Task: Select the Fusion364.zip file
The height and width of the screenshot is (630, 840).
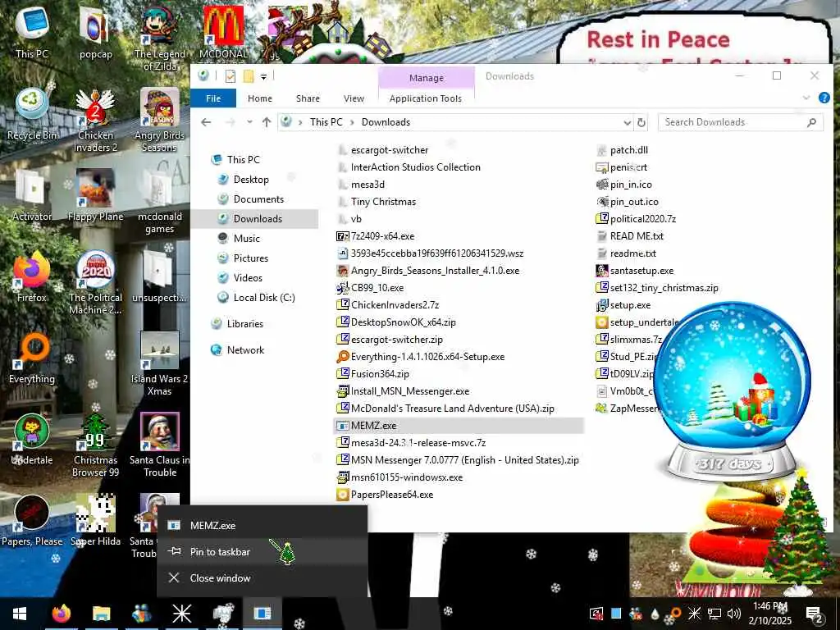Action: [380, 374]
